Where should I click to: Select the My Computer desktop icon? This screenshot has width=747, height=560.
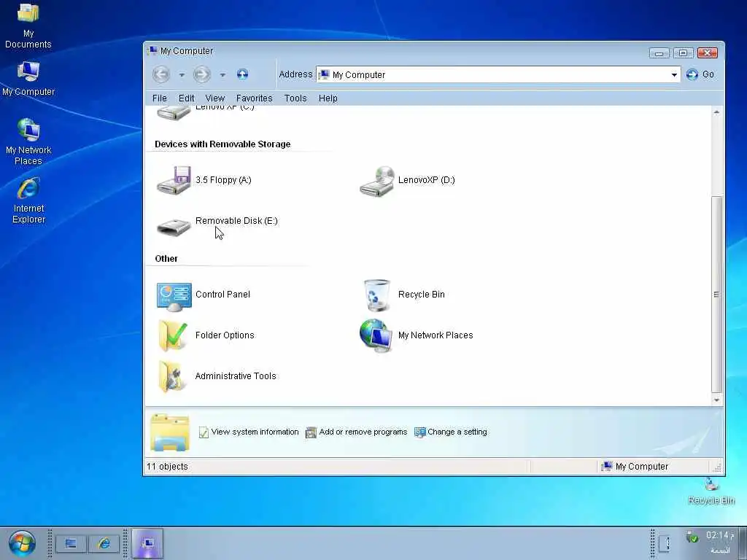click(28, 79)
